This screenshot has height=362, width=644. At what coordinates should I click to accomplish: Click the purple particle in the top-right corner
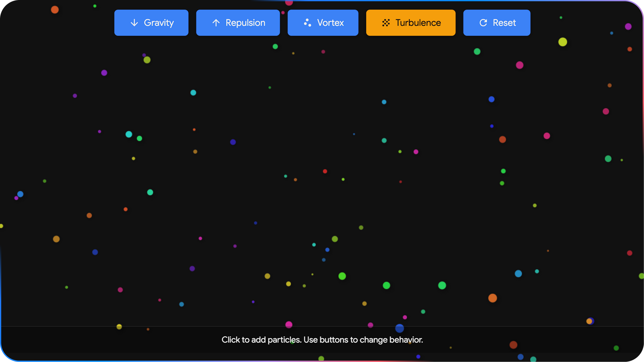tap(628, 26)
